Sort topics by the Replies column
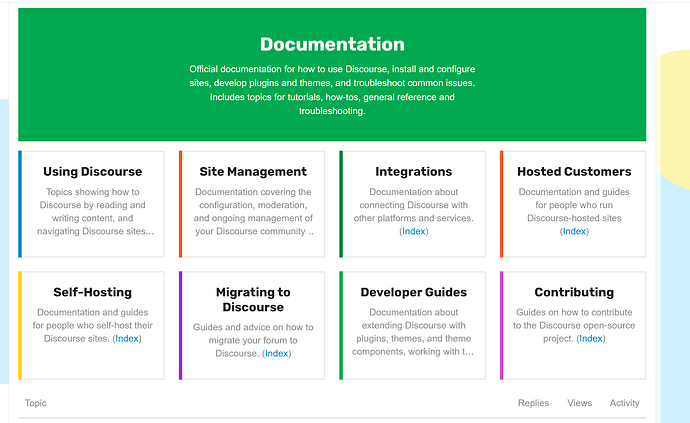690x423 pixels. [533, 403]
